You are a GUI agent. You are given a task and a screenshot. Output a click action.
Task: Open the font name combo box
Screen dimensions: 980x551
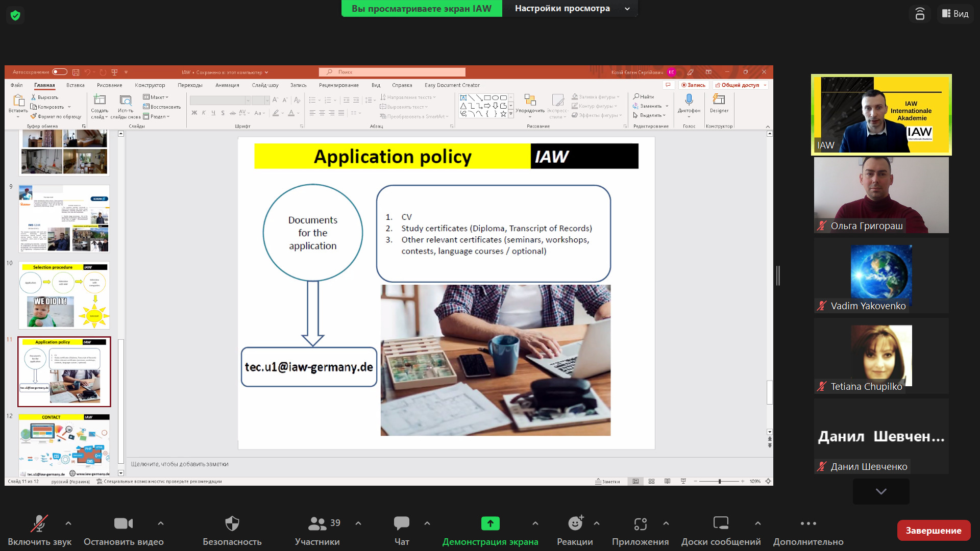coord(220,100)
